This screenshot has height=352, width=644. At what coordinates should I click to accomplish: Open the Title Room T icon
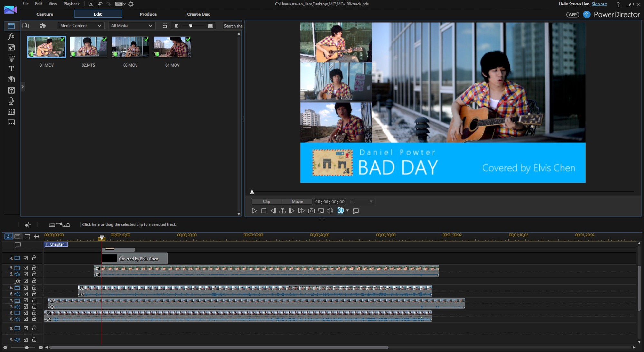coord(11,69)
